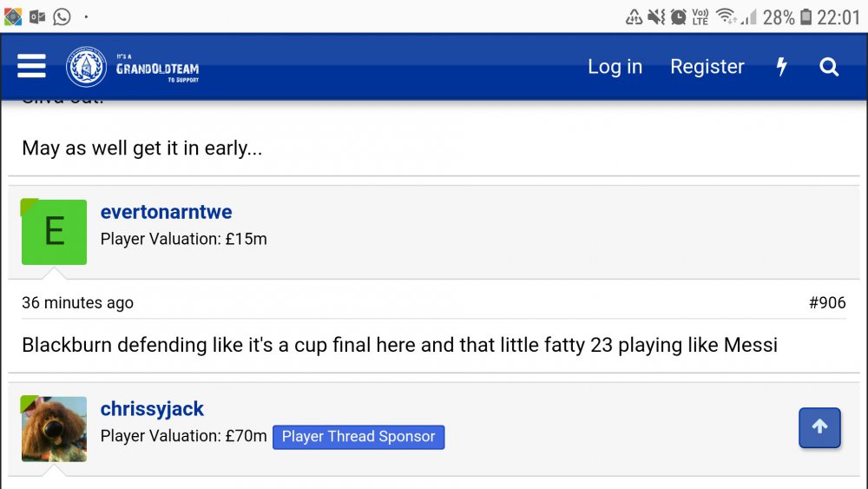Tap the WhatsApp notification icon in status bar
The width and height of the screenshot is (868, 489).
(x=62, y=17)
